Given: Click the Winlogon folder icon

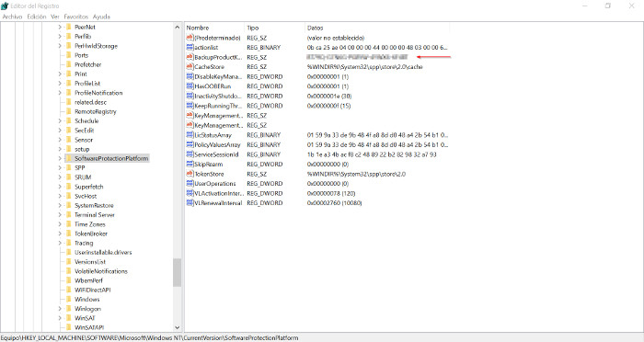Looking at the screenshot, I should [69, 308].
